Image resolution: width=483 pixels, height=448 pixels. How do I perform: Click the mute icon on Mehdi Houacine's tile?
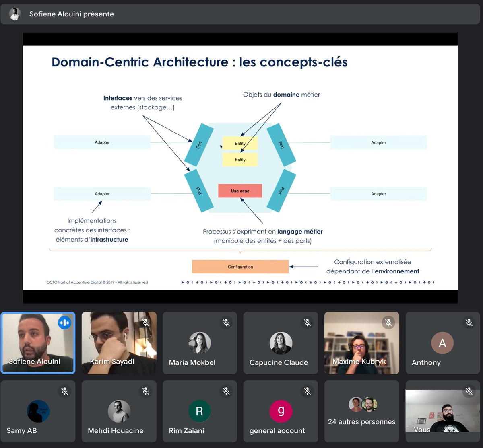tap(146, 391)
